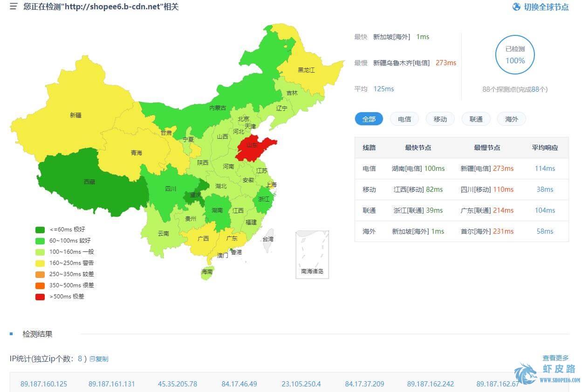Click the 250~350ms 较差 legend swatch

pos(40,274)
